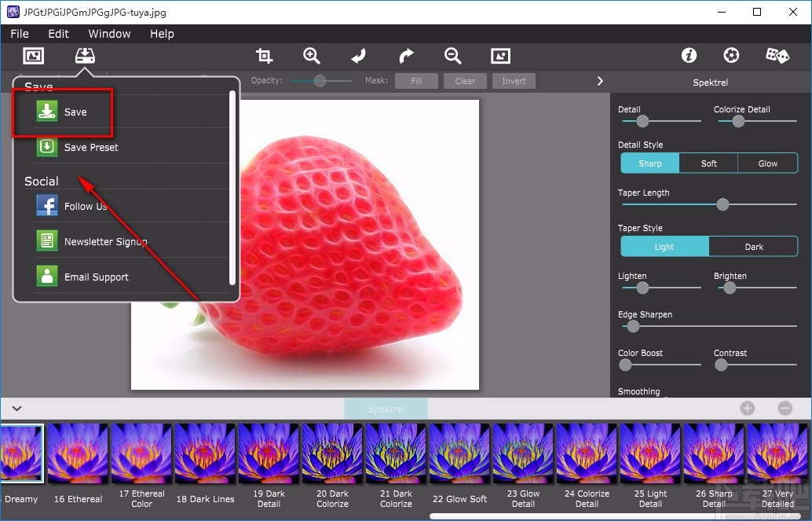Click the Facebook Follow Us icon
The height and width of the screenshot is (521, 812).
(47, 205)
